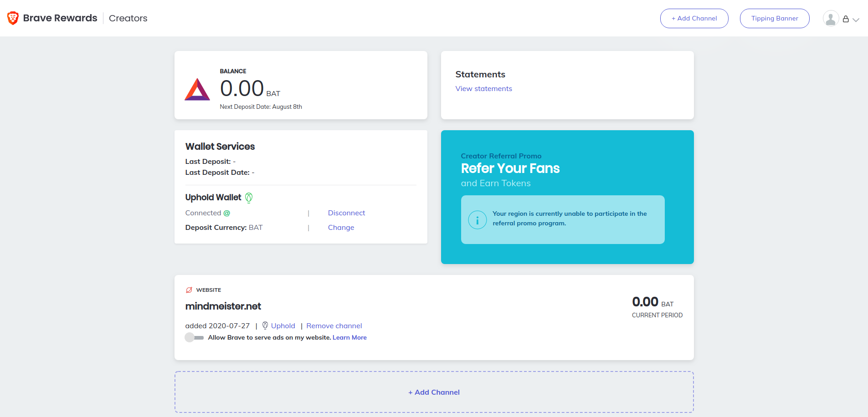
Task: Click the user avatar icon
Action: coord(831,19)
